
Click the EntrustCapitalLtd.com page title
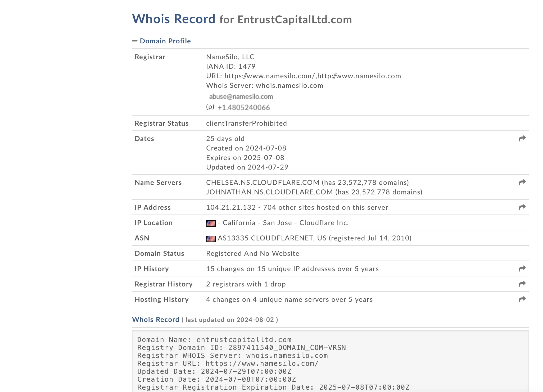pyautogui.click(x=295, y=20)
